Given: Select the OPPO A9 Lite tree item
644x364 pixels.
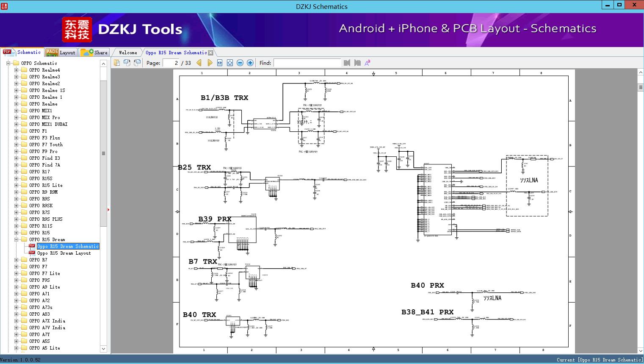Looking at the screenshot, I should [44, 287].
